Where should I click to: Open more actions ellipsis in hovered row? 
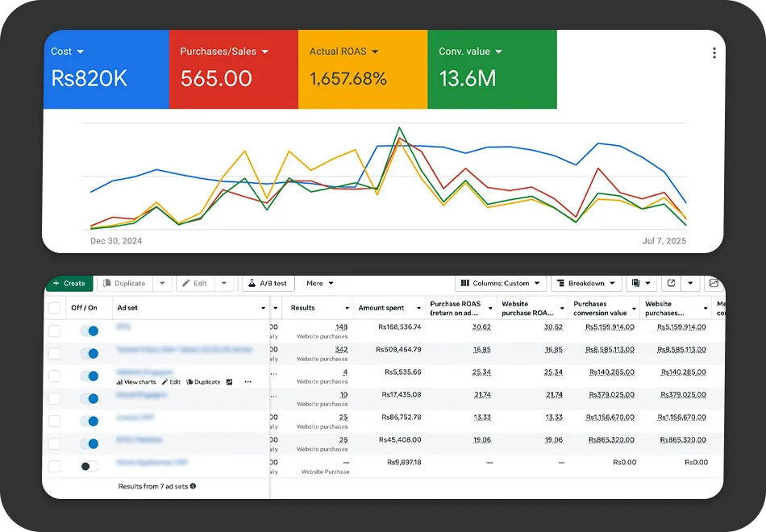tap(248, 382)
